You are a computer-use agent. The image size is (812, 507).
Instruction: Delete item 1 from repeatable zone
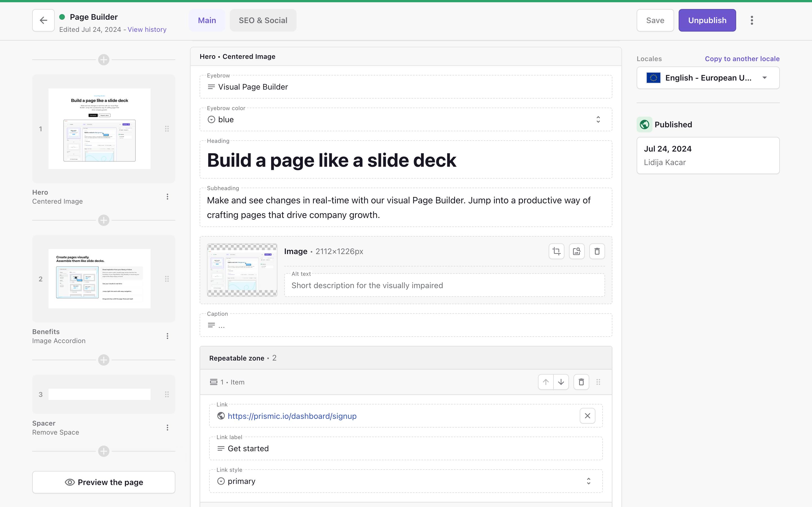pos(581,382)
